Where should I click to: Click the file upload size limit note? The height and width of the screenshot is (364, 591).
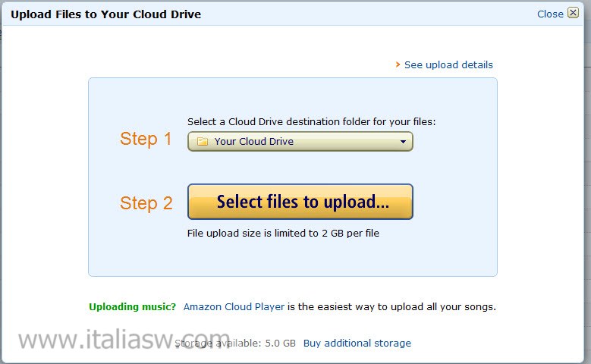[x=283, y=234]
